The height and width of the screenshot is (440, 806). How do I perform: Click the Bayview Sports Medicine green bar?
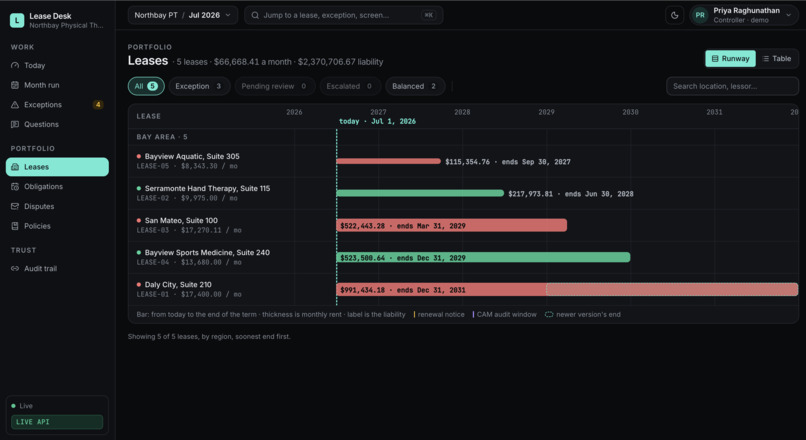[x=483, y=257]
